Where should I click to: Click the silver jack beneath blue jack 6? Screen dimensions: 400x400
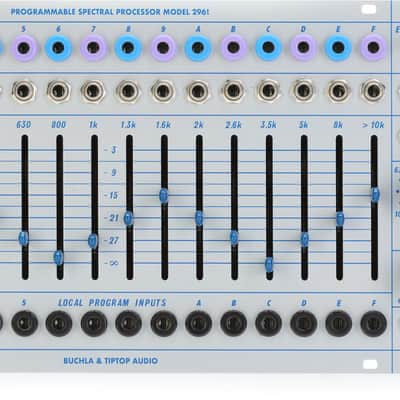[58, 91]
